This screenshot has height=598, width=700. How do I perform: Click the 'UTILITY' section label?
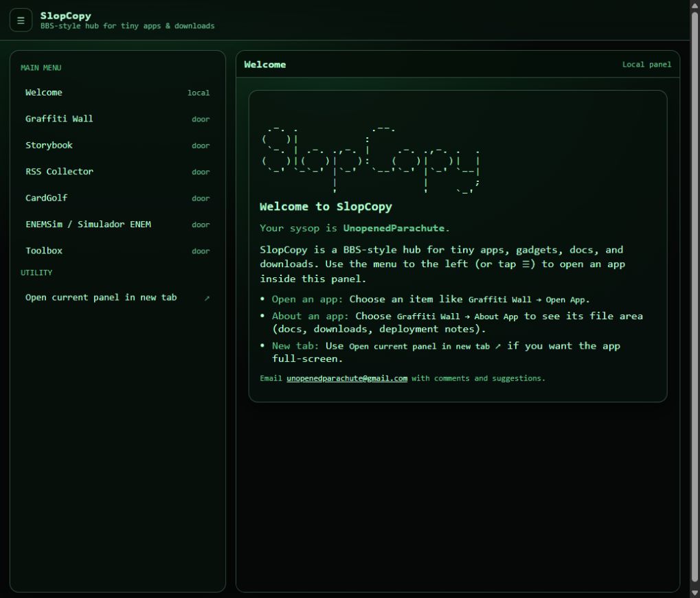coord(36,273)
